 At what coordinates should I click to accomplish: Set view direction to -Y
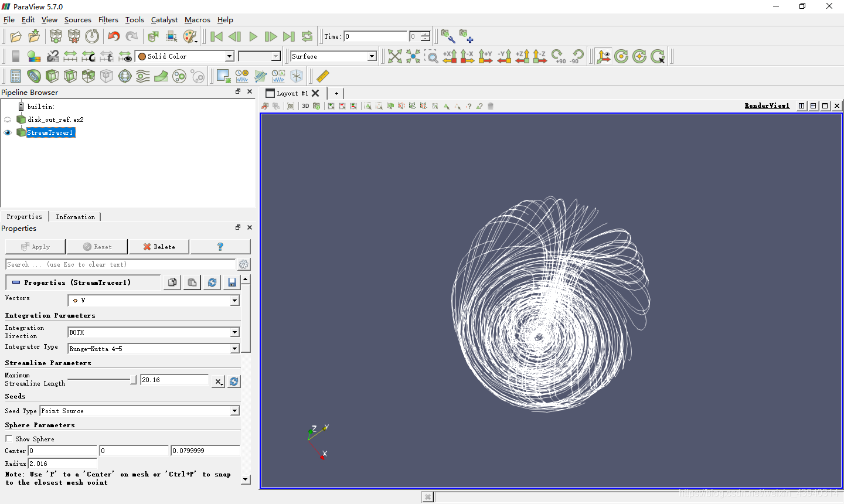pyautogui.click(x=504, y=56)
